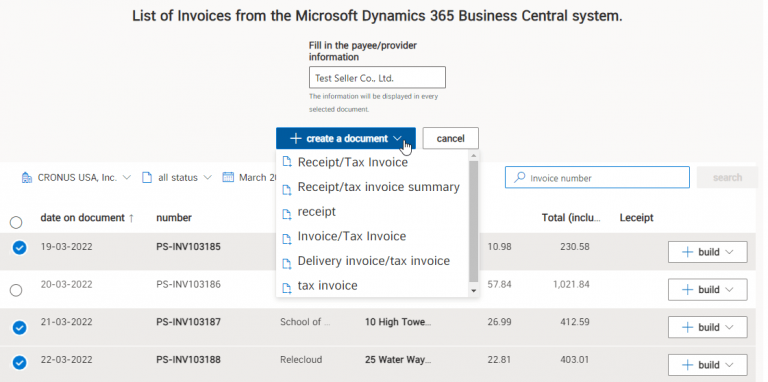Click document icon next to Receipt/Tax Invoice
Screen dimensions: 768x382
[287, 163]
